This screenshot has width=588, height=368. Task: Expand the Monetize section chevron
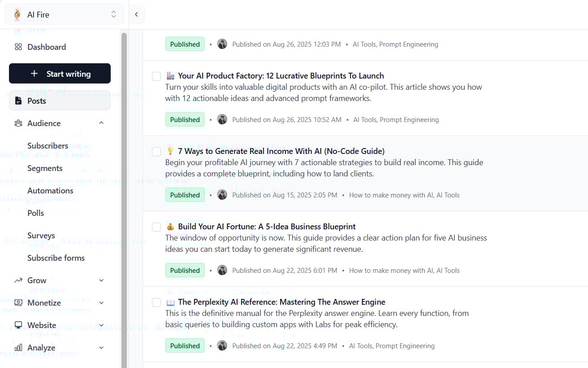click(x=101, y=302)
